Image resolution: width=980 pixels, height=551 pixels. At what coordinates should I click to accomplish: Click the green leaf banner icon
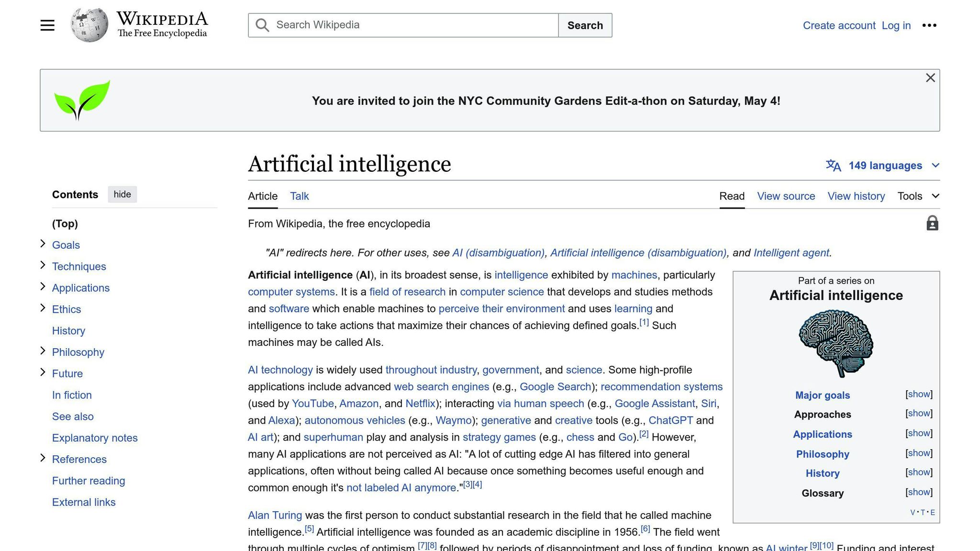(x=82, y=100)
